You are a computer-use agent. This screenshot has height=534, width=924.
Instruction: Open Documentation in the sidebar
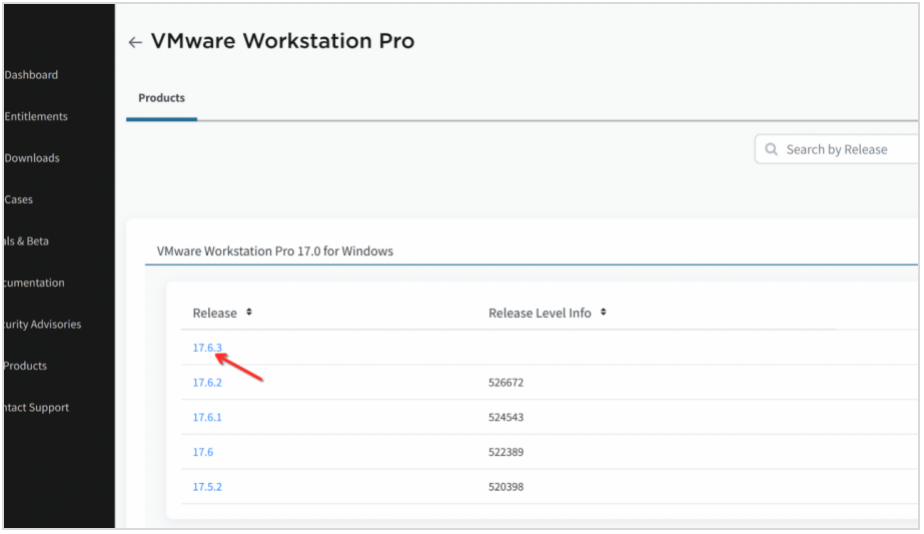[34, 283]
